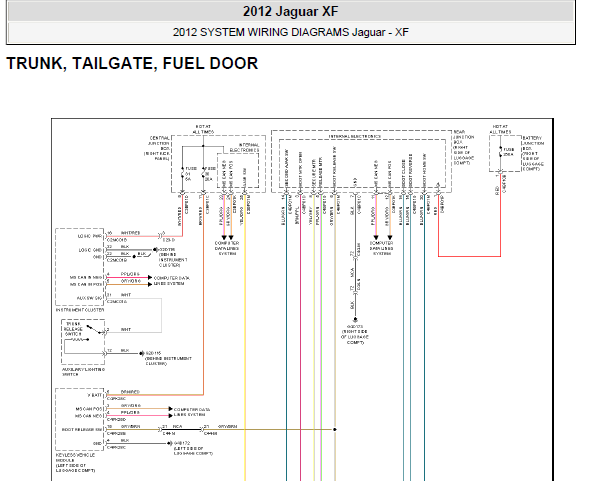Image resolution: width=602 pixels, height=481 pixels.
Task: Click the 'GND' pin on keyless vehicle module
Action: coord(98,443)
